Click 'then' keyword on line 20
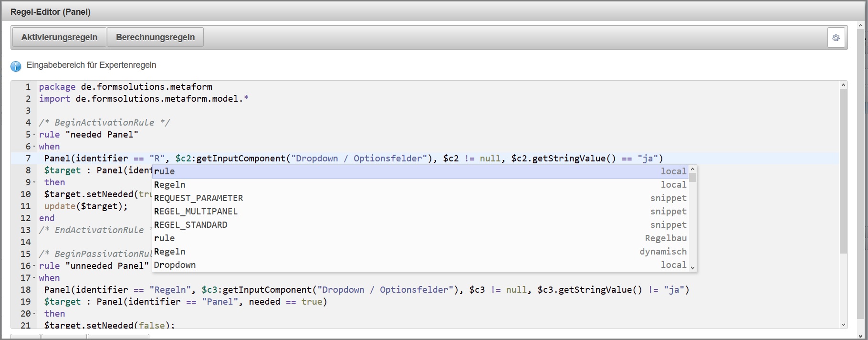Screen dimensions: 868x340 point(54,314)
